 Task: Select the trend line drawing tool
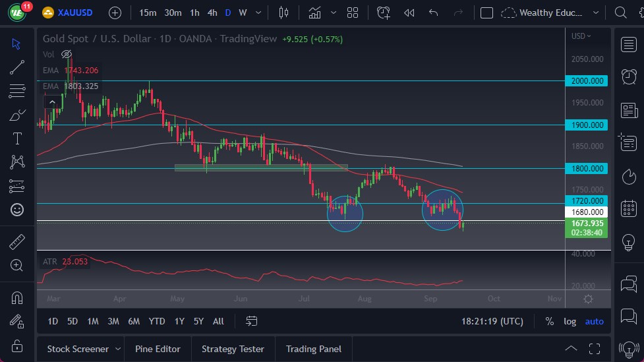[17, 67]
